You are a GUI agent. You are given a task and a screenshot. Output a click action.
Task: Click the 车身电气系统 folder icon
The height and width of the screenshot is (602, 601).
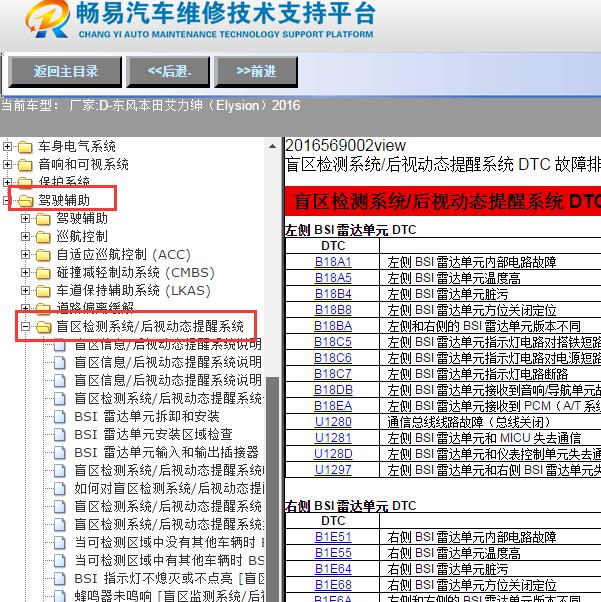25,147
